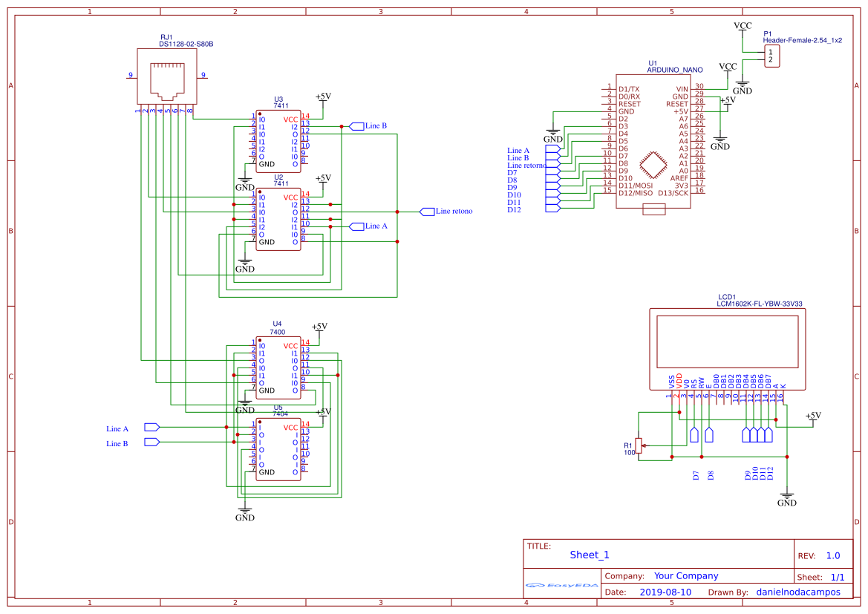Click the LCD1 designator label
This screenshot has width=868, height=614.
pos(727,297)
